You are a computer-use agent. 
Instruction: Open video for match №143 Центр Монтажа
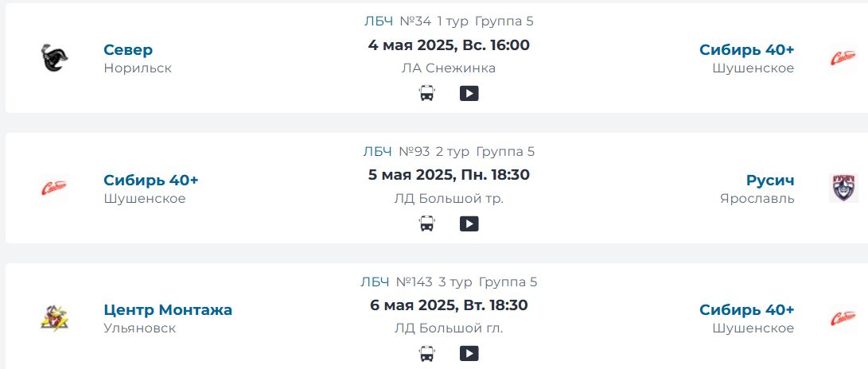[469, 353]
